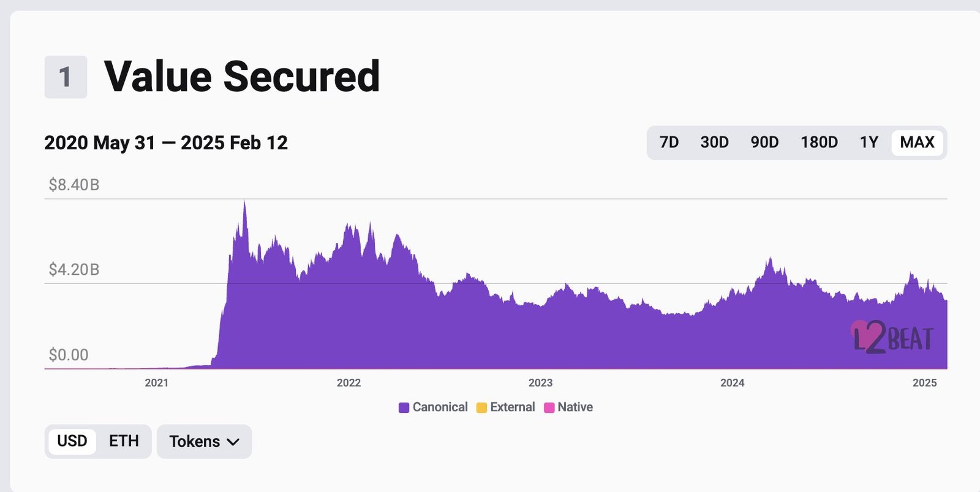Select the 90D range option
This screenshot has height=492, width=980.
tap(765, 142)
